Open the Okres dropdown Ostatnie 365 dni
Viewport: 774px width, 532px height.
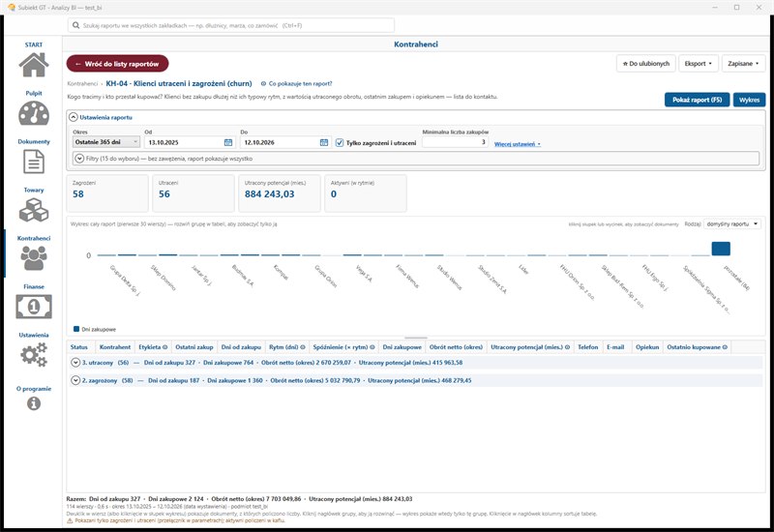coord(106,142)
